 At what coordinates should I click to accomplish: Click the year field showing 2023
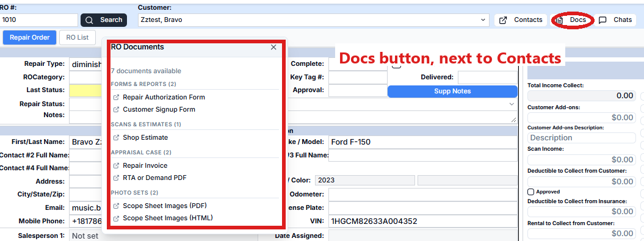(x=365, y=180)
